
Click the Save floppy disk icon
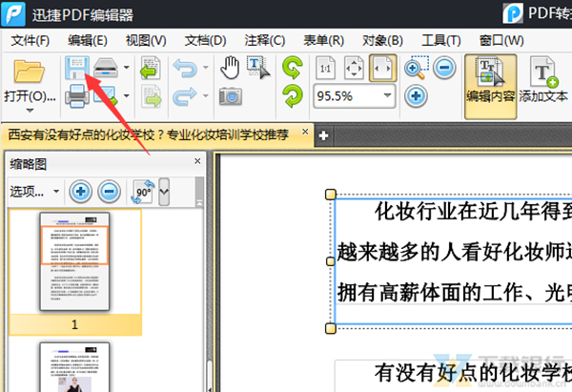click(76, 68)
